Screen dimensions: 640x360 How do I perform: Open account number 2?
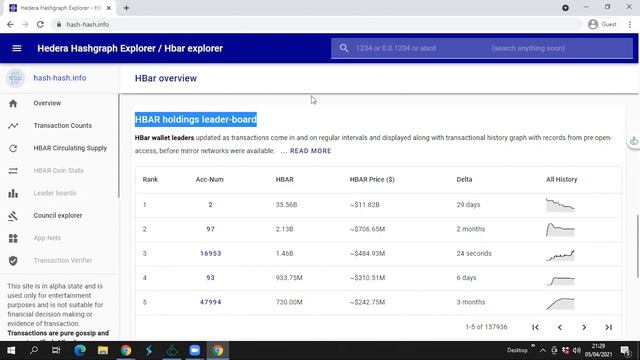pos(210,204)
